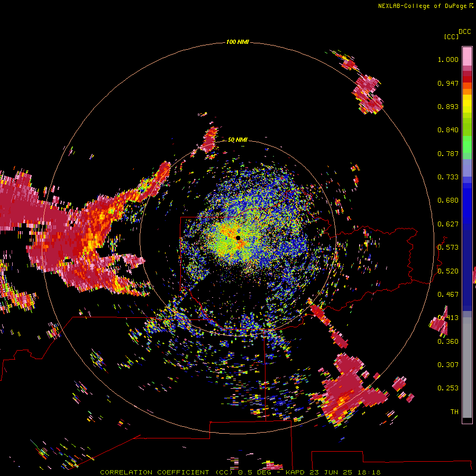This screenshot has width=476, height=476.
Task: Click the 0.733 color scale value
Action: point(448,177)
